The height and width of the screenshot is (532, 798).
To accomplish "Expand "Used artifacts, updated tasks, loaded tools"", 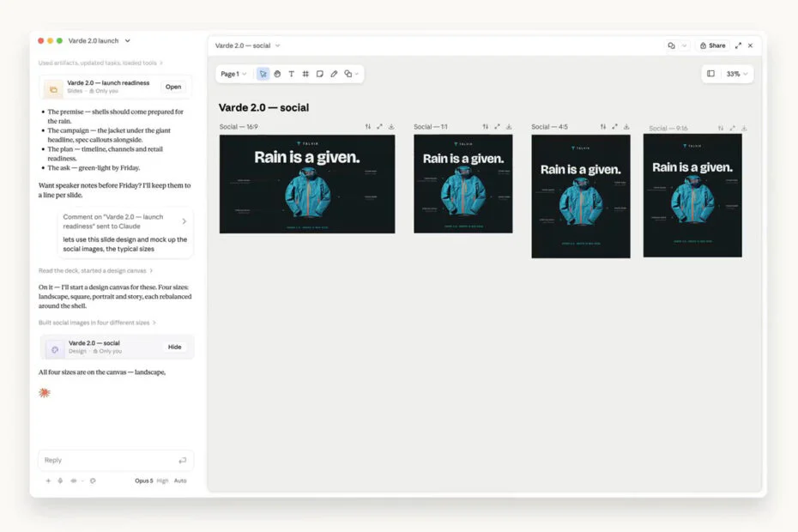I will pos(100,63).
